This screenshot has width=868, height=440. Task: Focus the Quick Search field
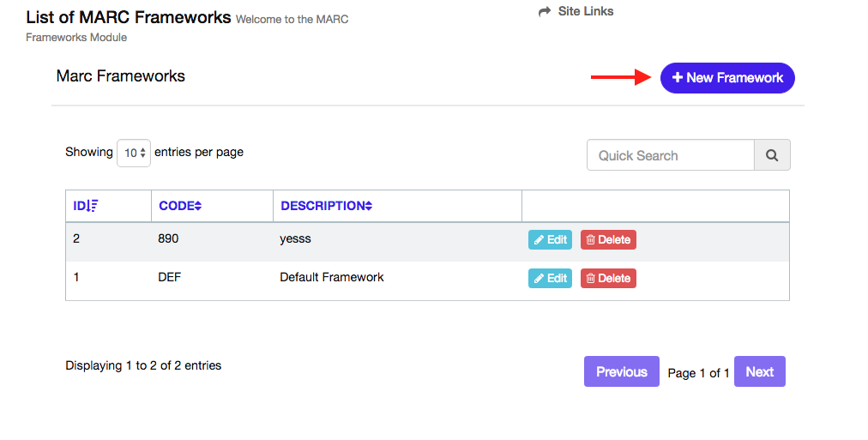(x=670, y=155)
